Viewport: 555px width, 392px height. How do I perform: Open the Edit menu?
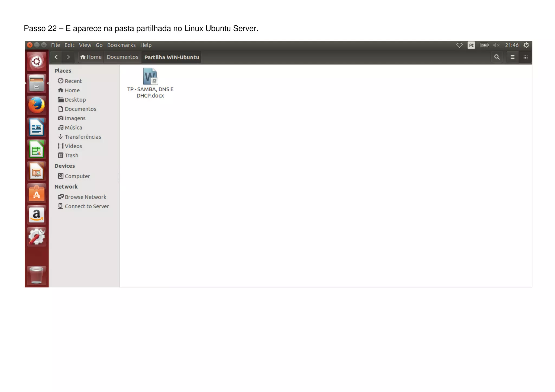pos(69,45)
